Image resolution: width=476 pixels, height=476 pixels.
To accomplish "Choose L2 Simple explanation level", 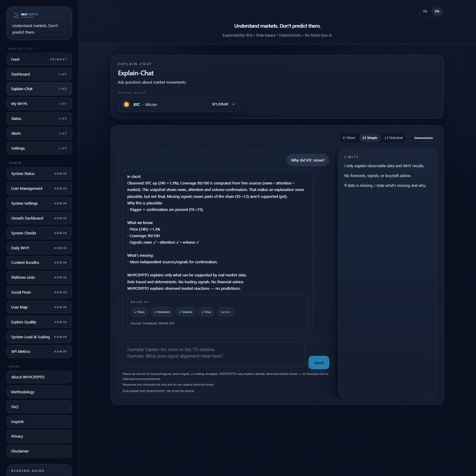I will (369, 138).
